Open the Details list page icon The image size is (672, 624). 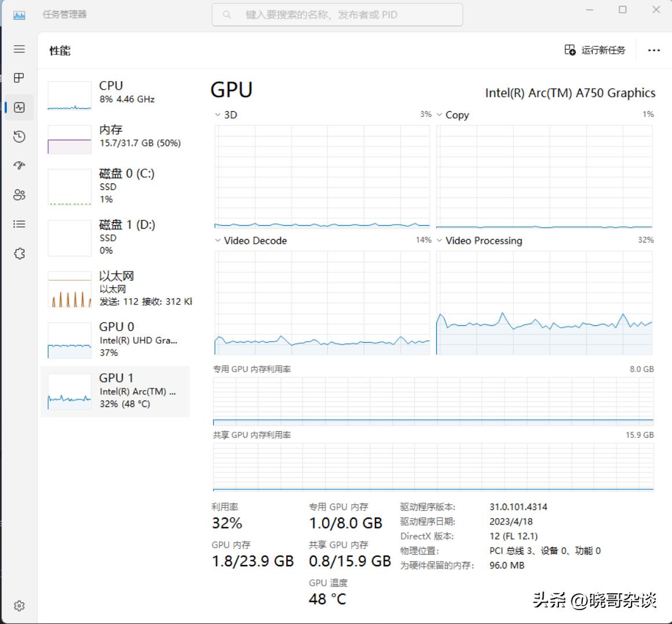click(x=19, y=224)
